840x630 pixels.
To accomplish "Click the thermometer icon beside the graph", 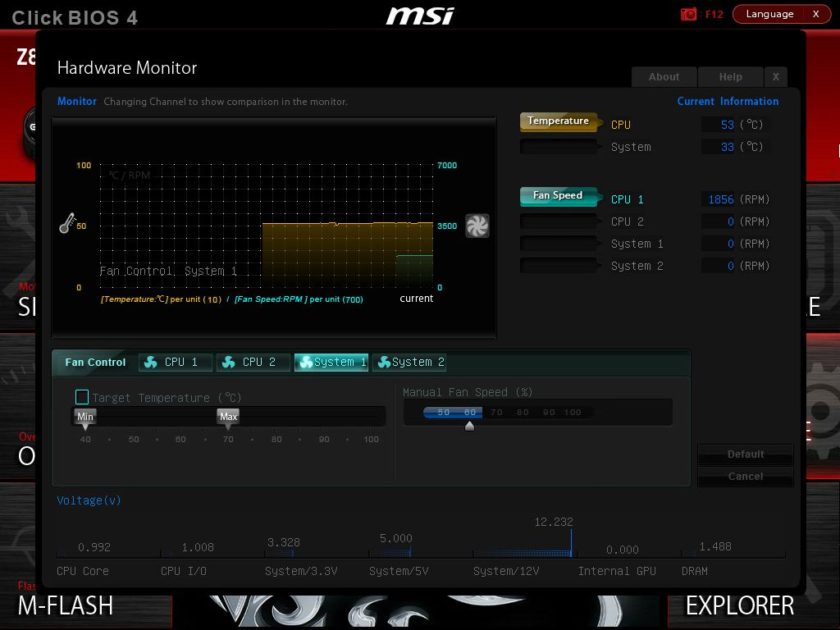I will (67, 223).
